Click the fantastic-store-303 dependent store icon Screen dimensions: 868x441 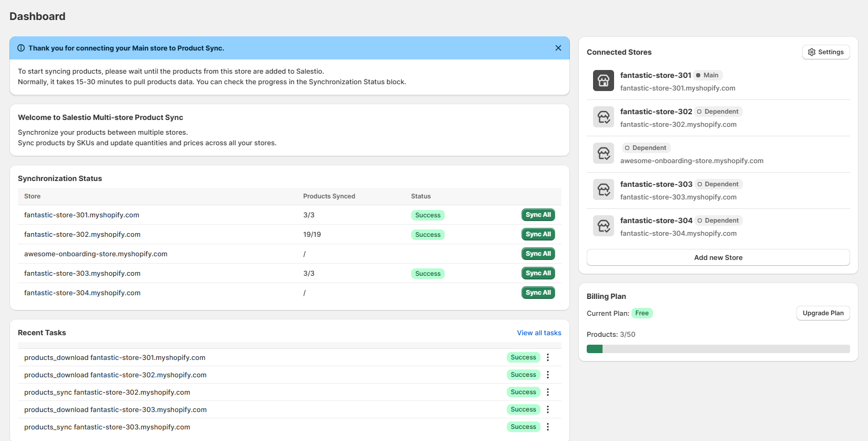point(604,189)
